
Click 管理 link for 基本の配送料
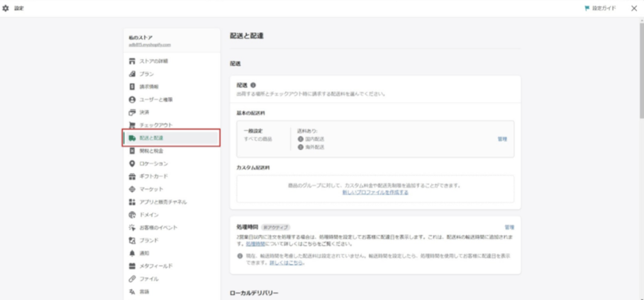click(x=502, y=138)
